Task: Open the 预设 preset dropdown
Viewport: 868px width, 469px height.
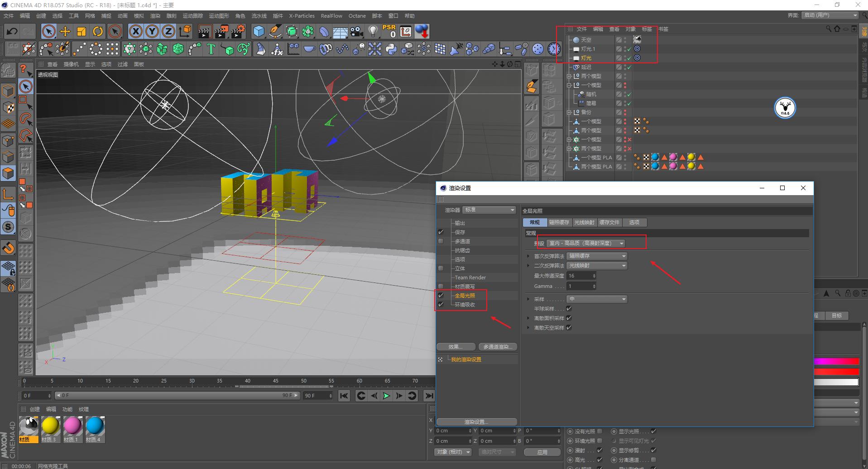Action: point(586,243)
